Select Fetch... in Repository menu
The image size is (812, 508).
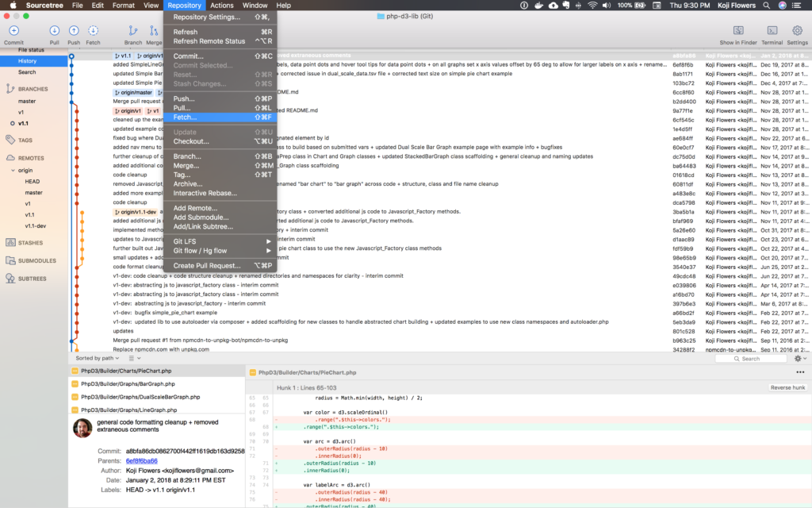pos(220,117)
